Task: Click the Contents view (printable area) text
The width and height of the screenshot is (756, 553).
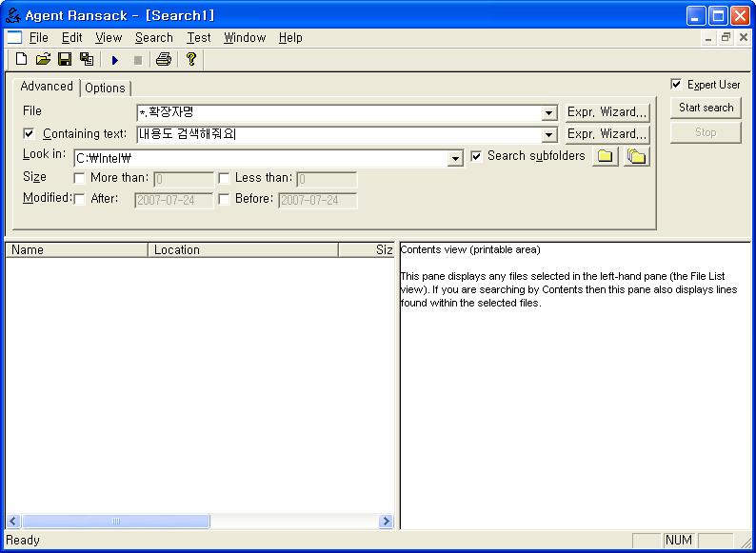Action: 470,249
